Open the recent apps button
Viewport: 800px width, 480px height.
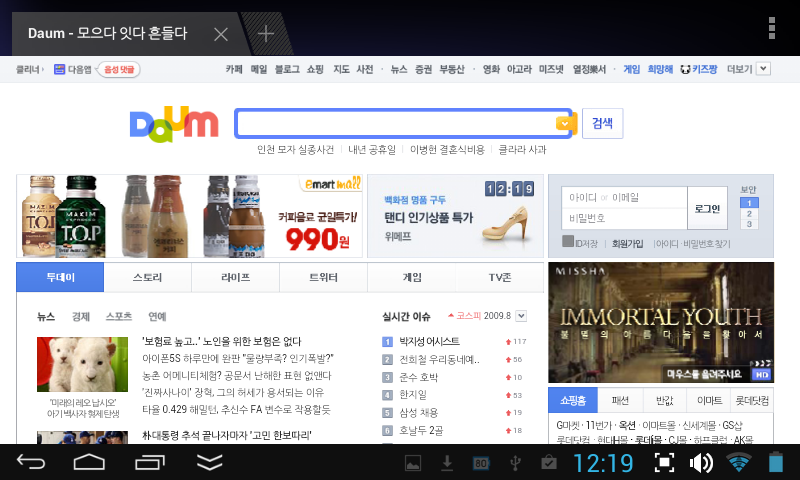pyautogui.click(x=150, y=462)
